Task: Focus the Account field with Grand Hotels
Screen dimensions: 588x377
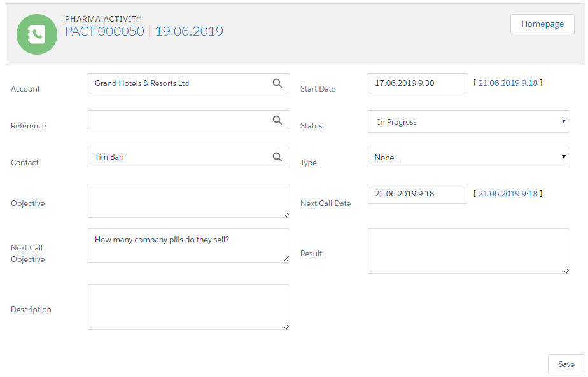Action: click(178, 83)
